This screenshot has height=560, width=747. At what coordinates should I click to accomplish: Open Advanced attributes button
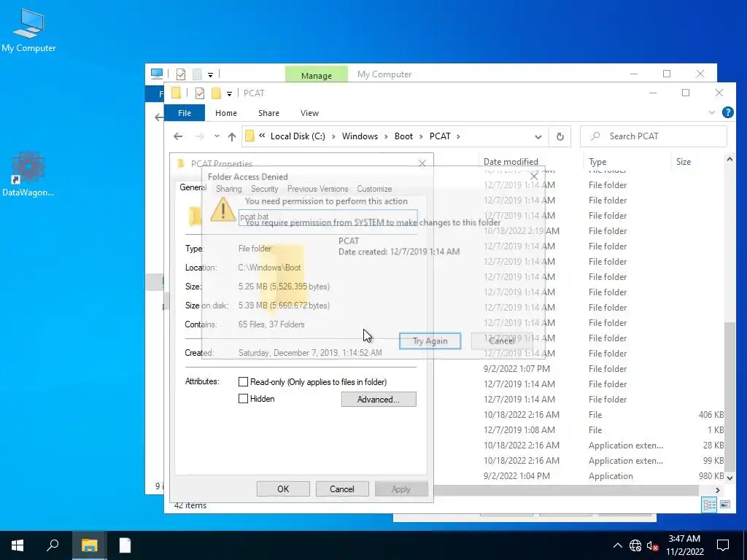click(379, 399)
